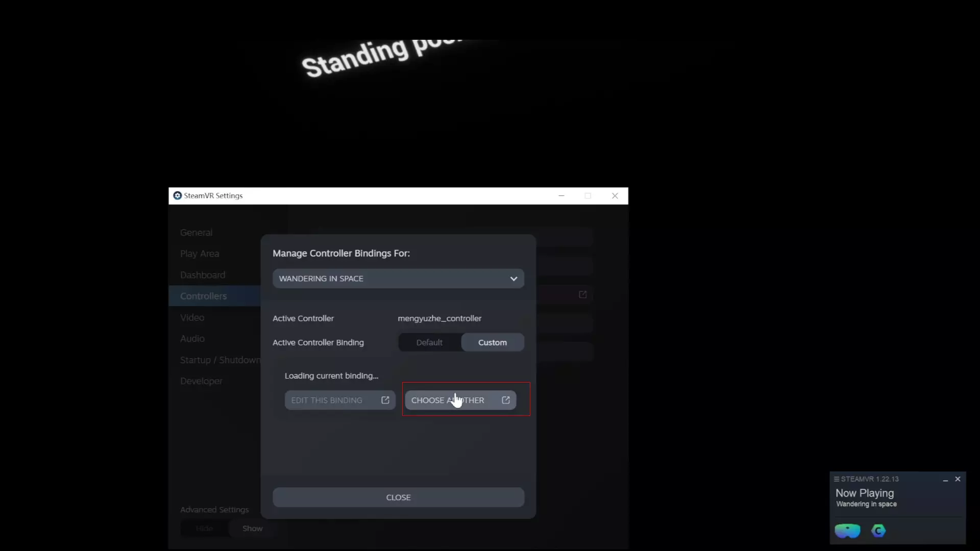Click the chevron arrow in bindings dropdown

point(513,279)
